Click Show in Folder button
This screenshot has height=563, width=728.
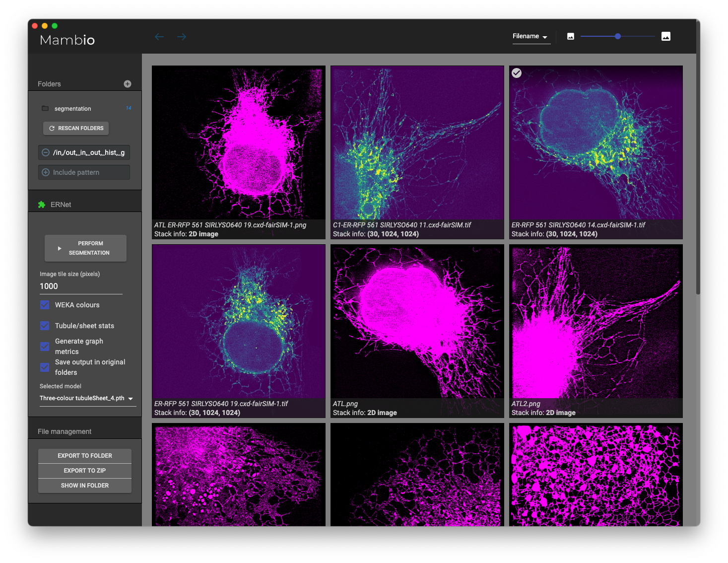click(x=85, y=486)
